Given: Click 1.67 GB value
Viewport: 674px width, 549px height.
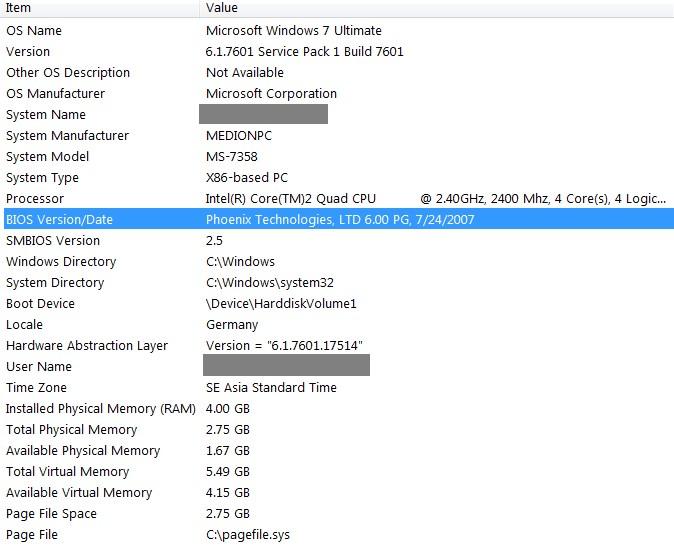Looking at the screenshot, I should click(228, 451).
